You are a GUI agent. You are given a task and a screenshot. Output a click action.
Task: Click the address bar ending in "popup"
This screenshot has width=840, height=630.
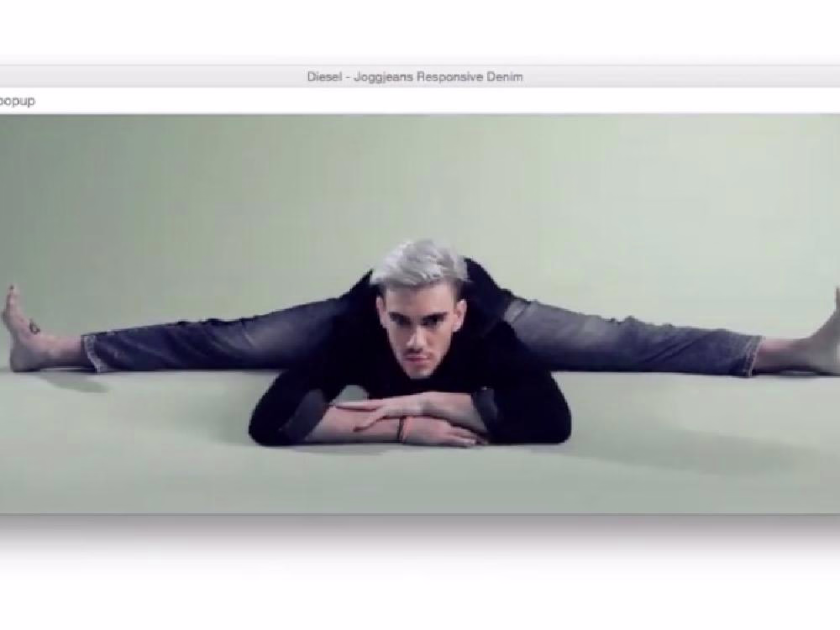click(x=420, y=101)
